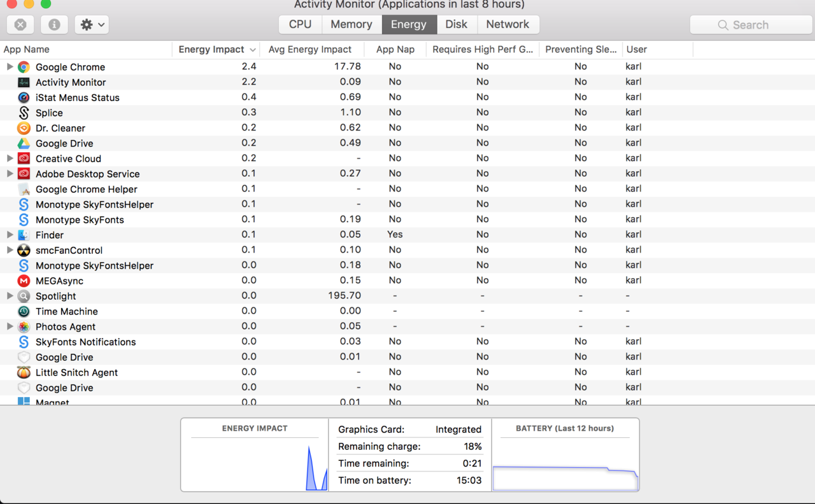Screen dimensions: 815x504
Task: Open the Network tab
Action: click(507, 24)
